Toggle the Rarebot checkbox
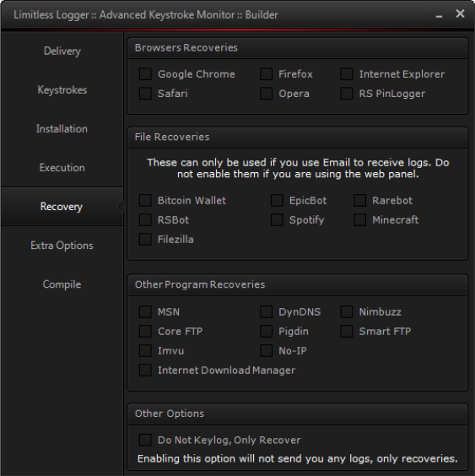Image resolution: width=475 pixels, height=476 pixels. [359, 200]
